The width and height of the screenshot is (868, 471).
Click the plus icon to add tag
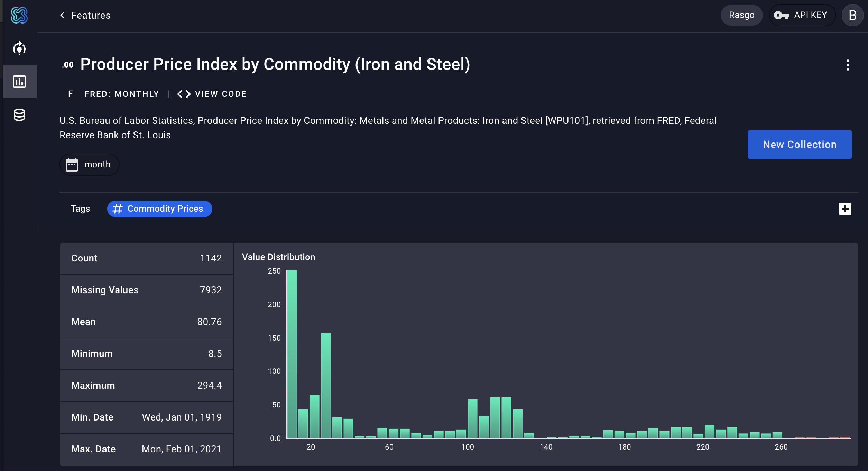845,209
